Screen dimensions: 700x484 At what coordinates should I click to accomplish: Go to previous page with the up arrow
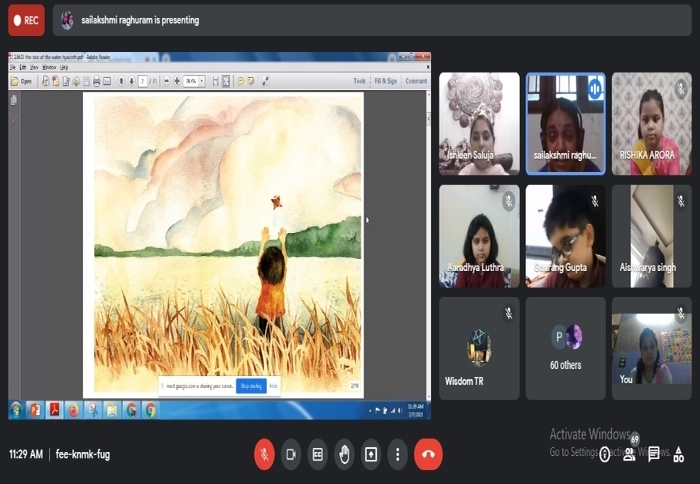(x=121, y=81)
